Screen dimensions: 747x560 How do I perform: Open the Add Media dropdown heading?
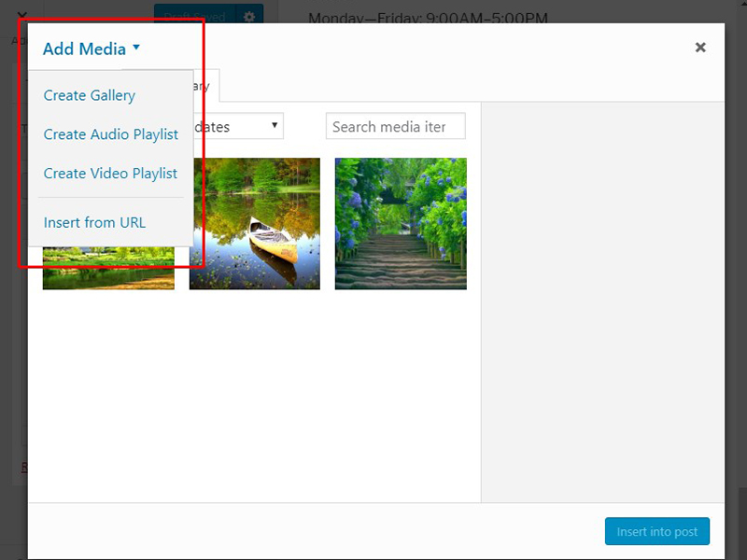point(92,49)
